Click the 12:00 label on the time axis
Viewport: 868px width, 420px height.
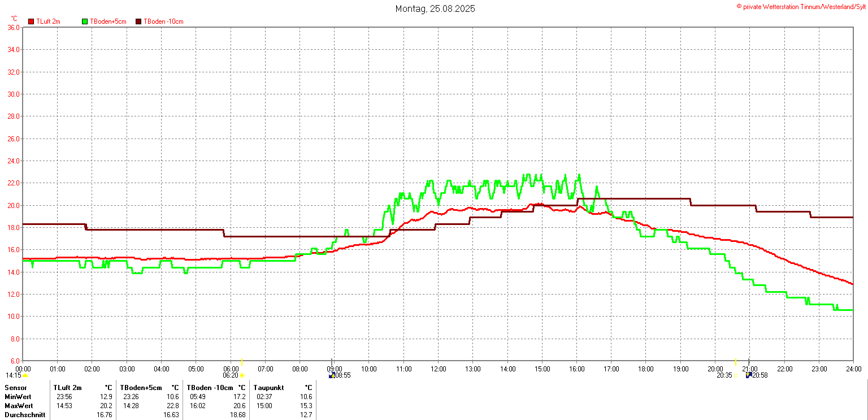point(438,369)
